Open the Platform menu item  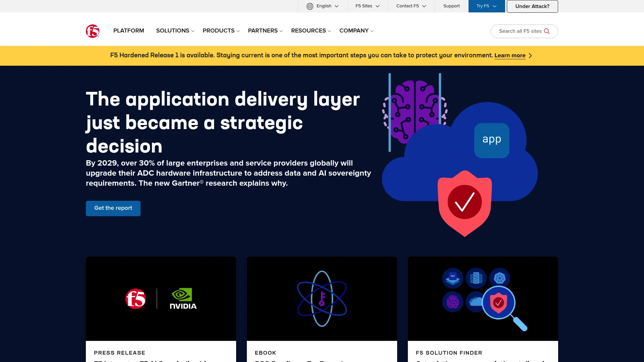pyautogui.click(x=129, y=31)
